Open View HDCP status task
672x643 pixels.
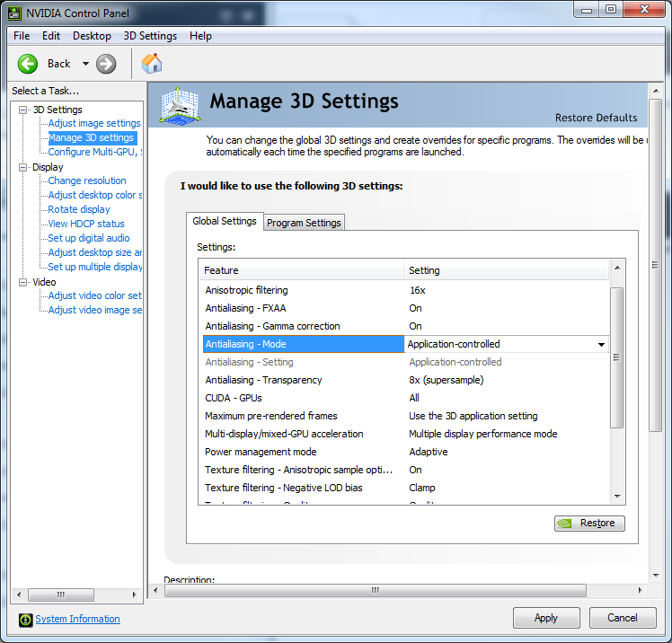(86, 224)
